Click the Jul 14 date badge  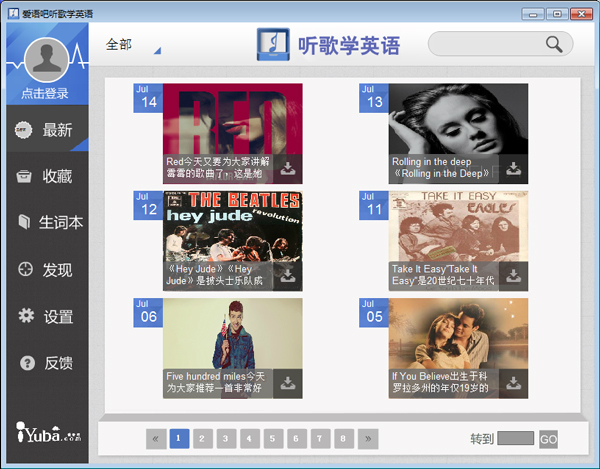(x=148, y=98)
